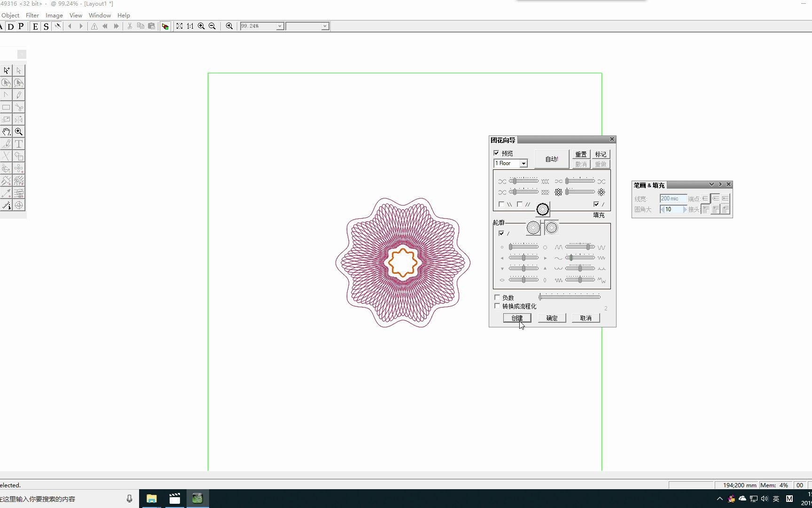This screenshot has height=508, width=812.
Task: Open the View menu
Action: click(x=76, y=16)
